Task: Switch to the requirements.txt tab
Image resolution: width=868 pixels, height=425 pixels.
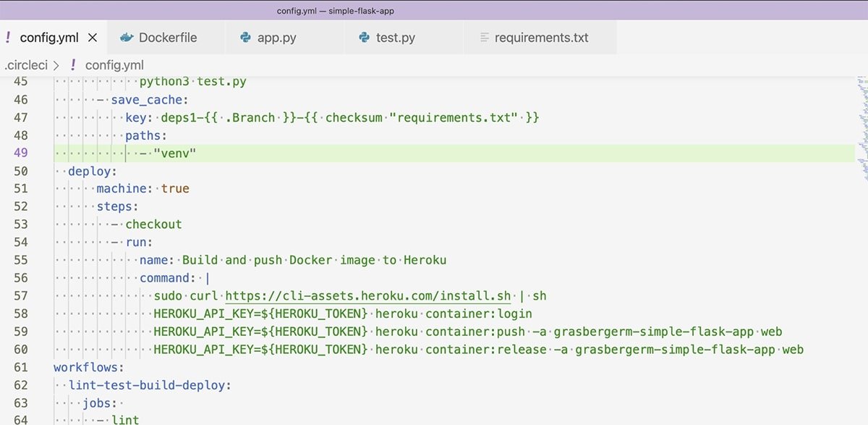Action: tap(541, 38)
